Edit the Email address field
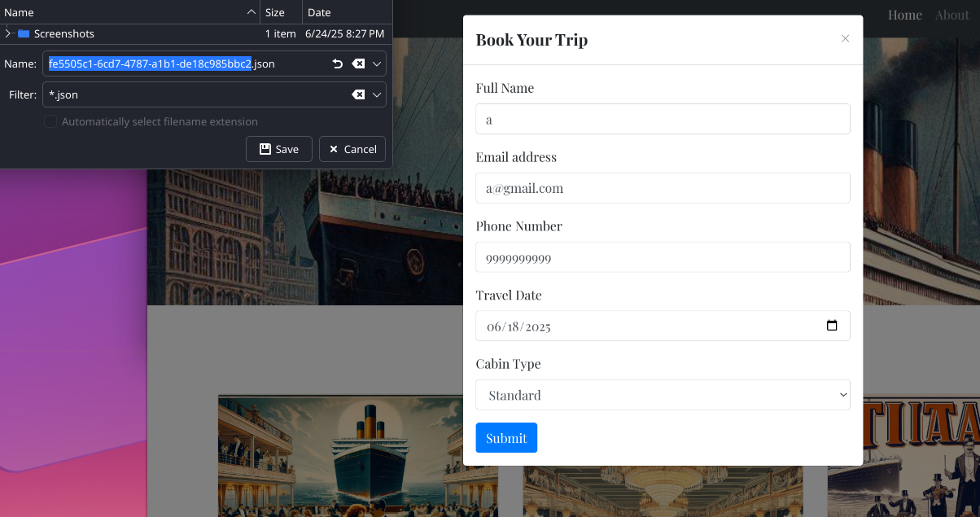The image size is (980, 517). (663, 188)
